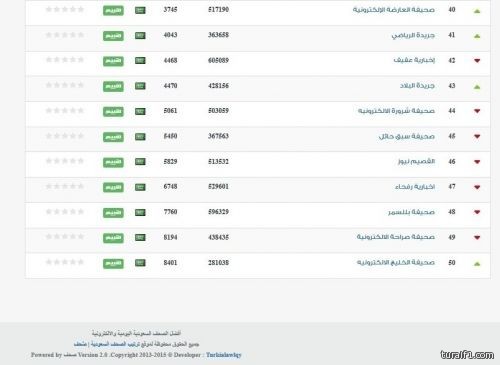
Task: Click the green rate button for صحيفة سبق حائل
Action: coord(113,137)
